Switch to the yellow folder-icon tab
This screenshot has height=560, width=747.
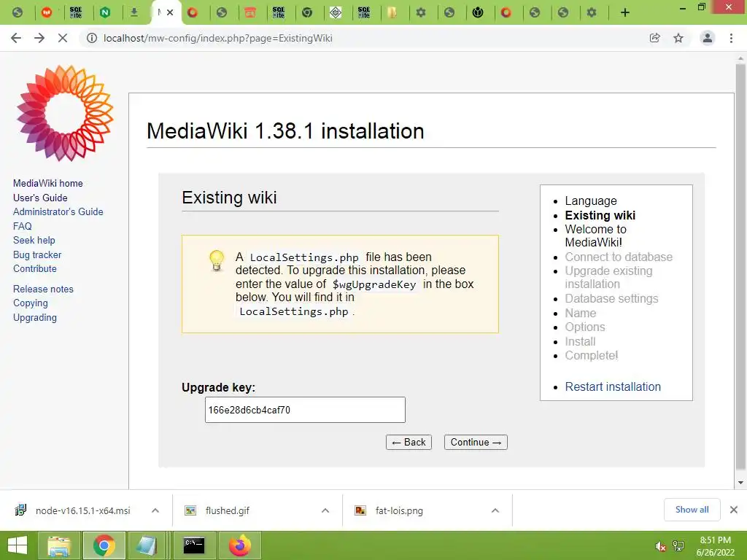tap(392, 12)
